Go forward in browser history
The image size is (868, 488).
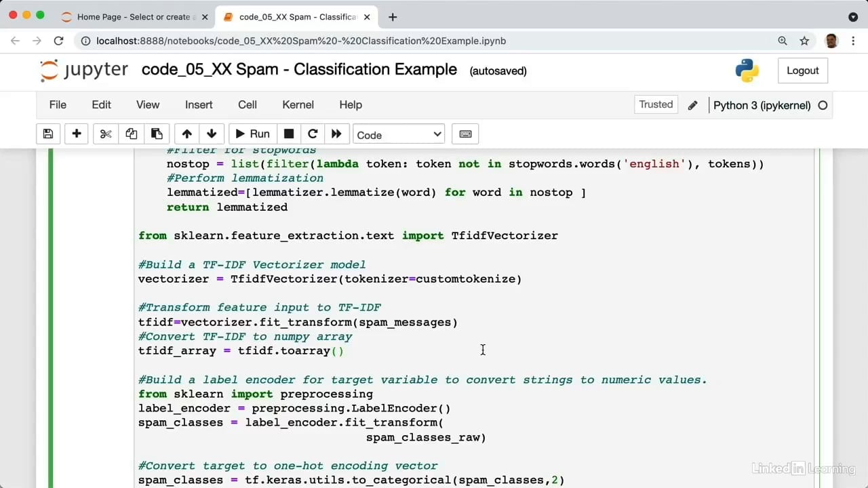coord(37,41)
